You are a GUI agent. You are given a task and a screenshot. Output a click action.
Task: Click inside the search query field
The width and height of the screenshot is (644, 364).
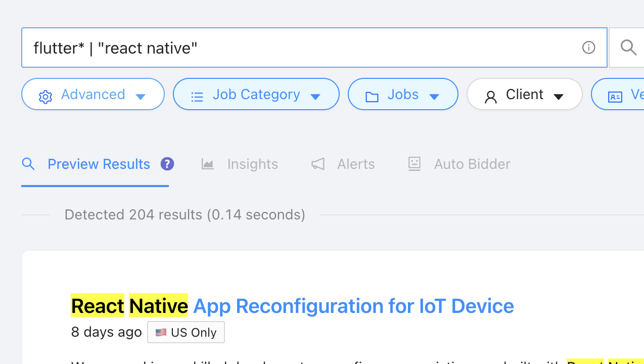pyautogui.click(x=303, y=48)
